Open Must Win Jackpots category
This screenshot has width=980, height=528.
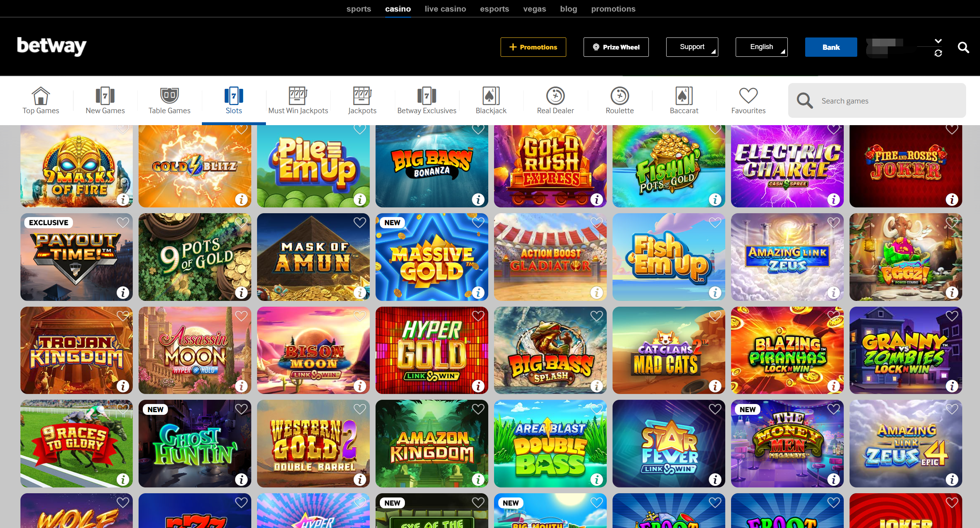pos(298,101)
